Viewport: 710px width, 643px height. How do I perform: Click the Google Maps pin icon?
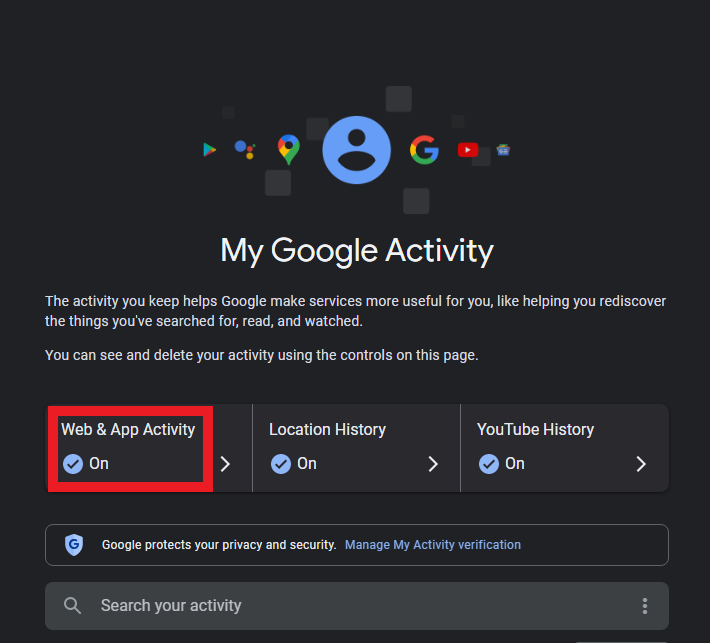tap(289, 149)
